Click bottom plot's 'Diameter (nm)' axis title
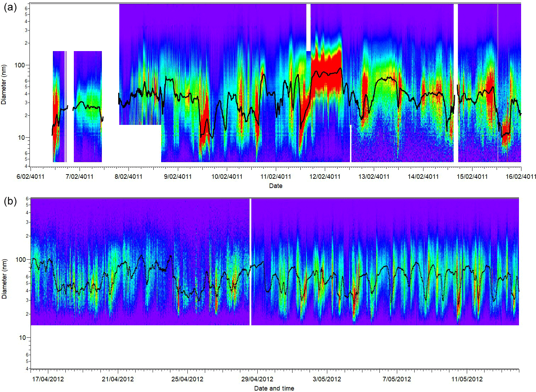Viewport: 536px width, 392px height. [x=4, y=279]
